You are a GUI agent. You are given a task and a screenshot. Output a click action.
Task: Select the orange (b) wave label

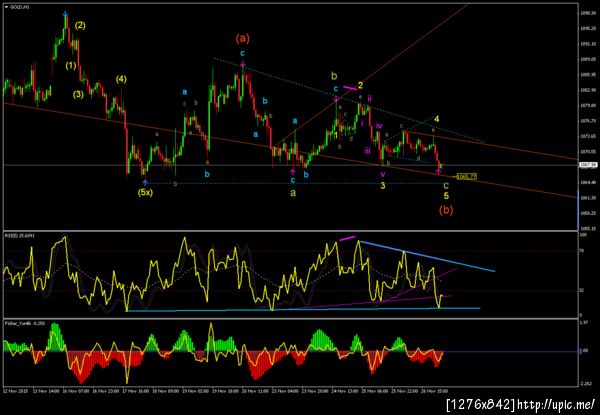446,210
